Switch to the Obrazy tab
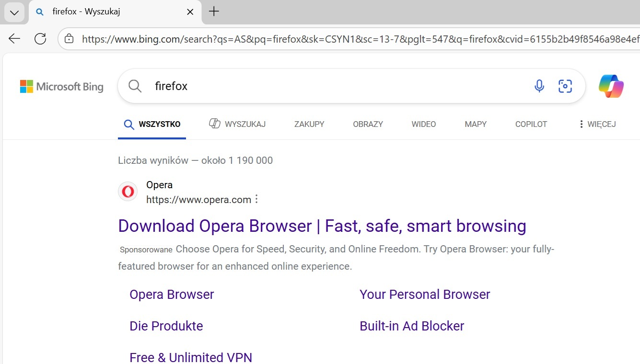This screenshot has width=640, height=364. (368, 124)
